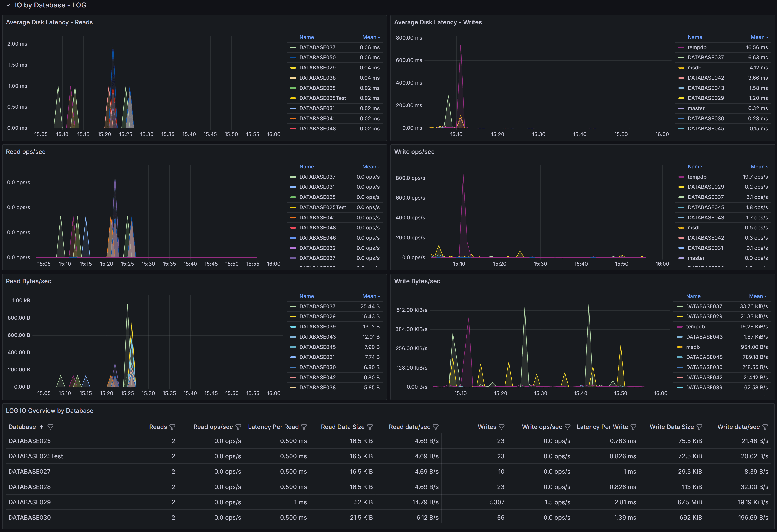Click the filter icon on Latency Per Read column
This screenshot has width=777, height=532.
click(304, 427)
